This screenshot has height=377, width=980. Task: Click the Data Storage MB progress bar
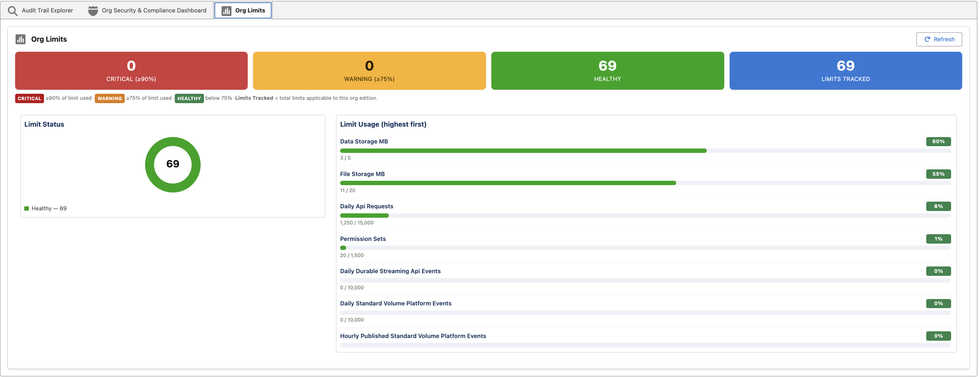pyautogui.click(x=646, y=151)
